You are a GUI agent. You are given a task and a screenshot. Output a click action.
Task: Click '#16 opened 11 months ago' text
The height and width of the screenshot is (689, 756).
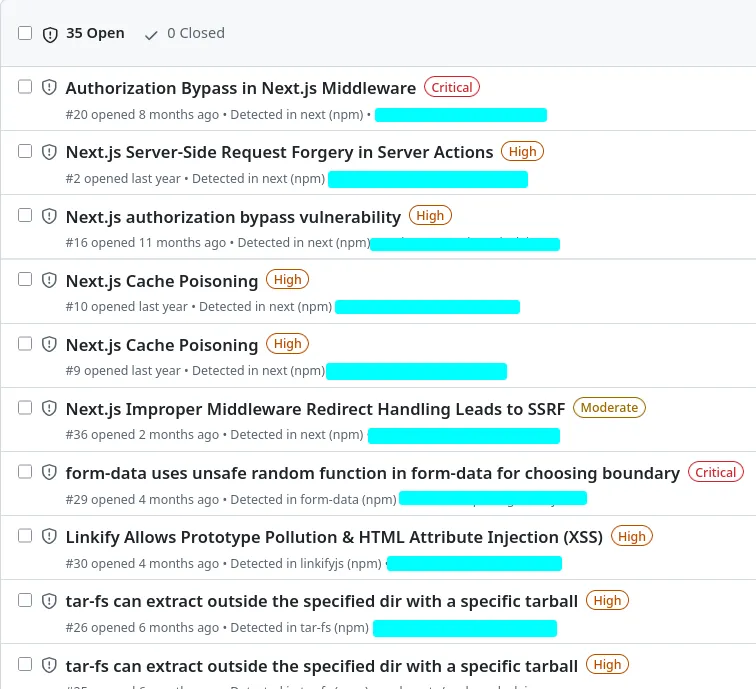click(x=146, y=243)
